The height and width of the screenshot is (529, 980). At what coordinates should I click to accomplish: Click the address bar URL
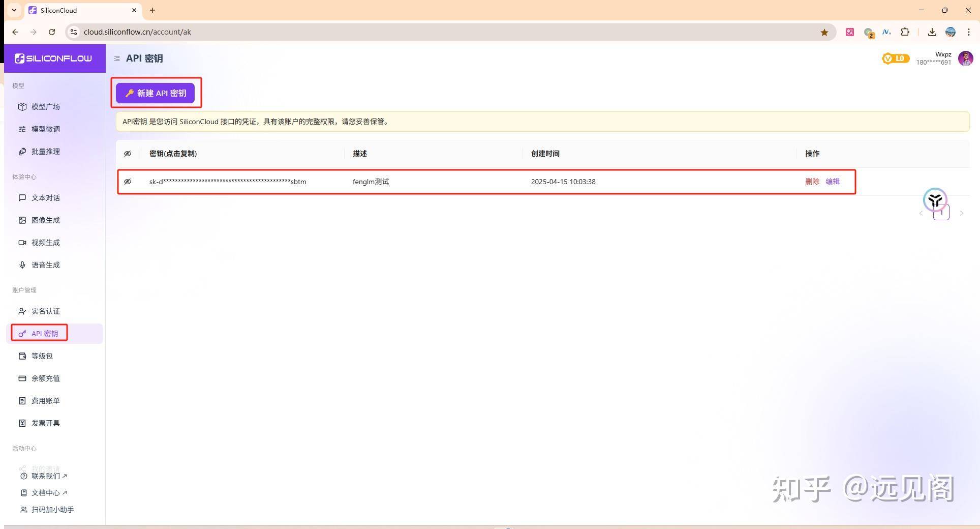click(137, 32)
